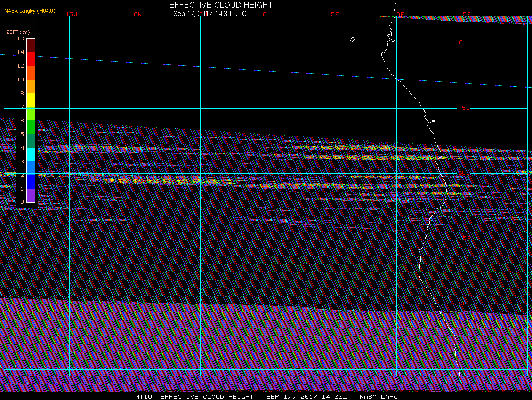Screen dimensions: 532x400
Task: Click the 'NASA LARC' footer text
Action: tap(379, 397)
